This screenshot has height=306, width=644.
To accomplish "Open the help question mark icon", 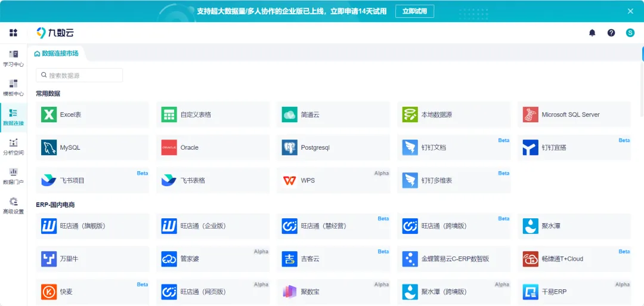I will pos(611,33).
